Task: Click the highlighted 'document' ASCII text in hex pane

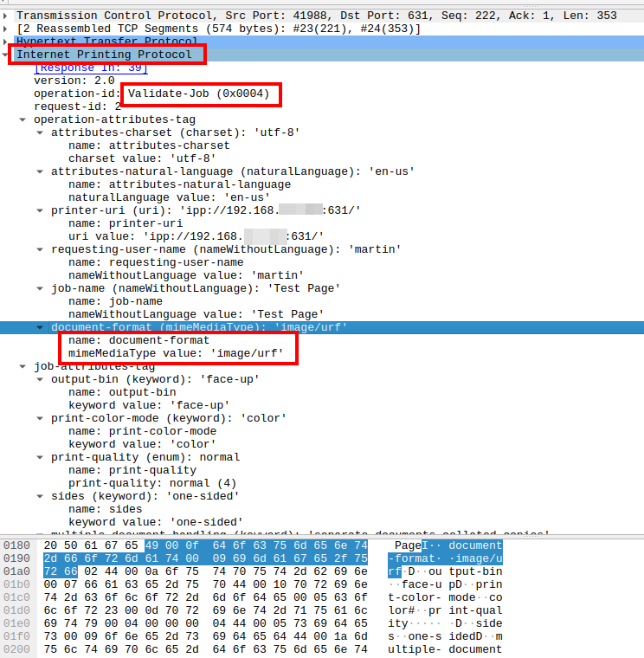Action: 474,545
